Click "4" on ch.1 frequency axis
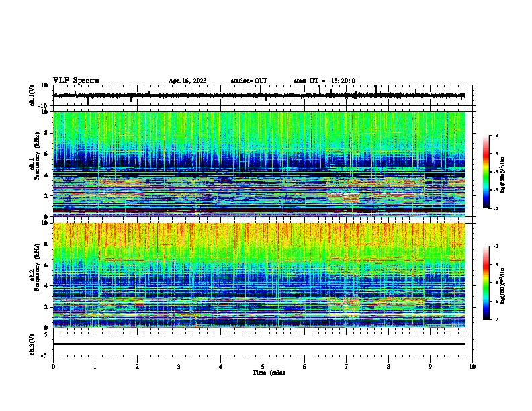The image size is (532, 411). click(x=47, y=175)
